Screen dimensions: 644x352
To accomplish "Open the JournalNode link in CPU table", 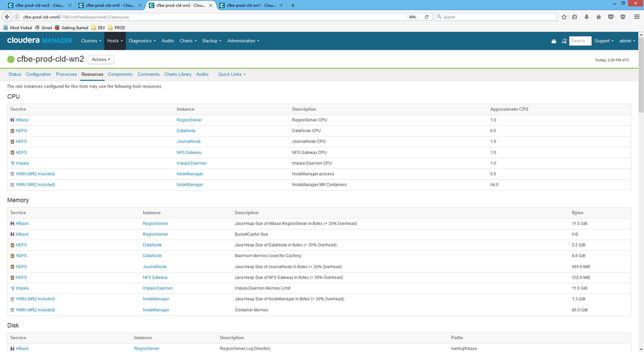I will [188, 142].
